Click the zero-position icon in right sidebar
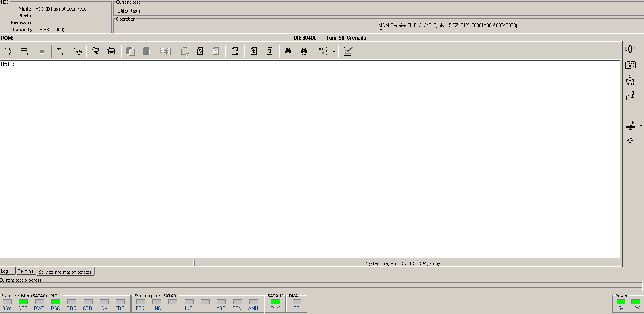Image resolution: width=644 pixels, height=314 pixels. coord(630,49)
